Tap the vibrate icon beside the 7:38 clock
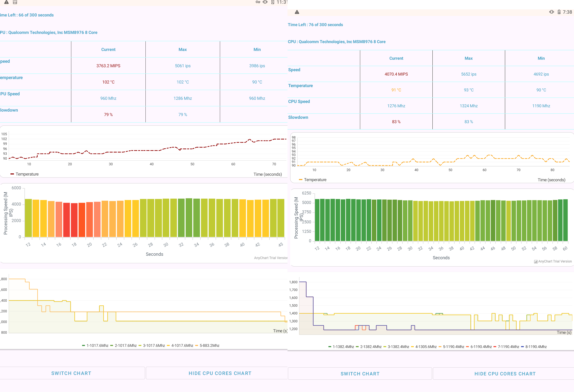This screenshot has width=574, height=392. click(552, 12)
